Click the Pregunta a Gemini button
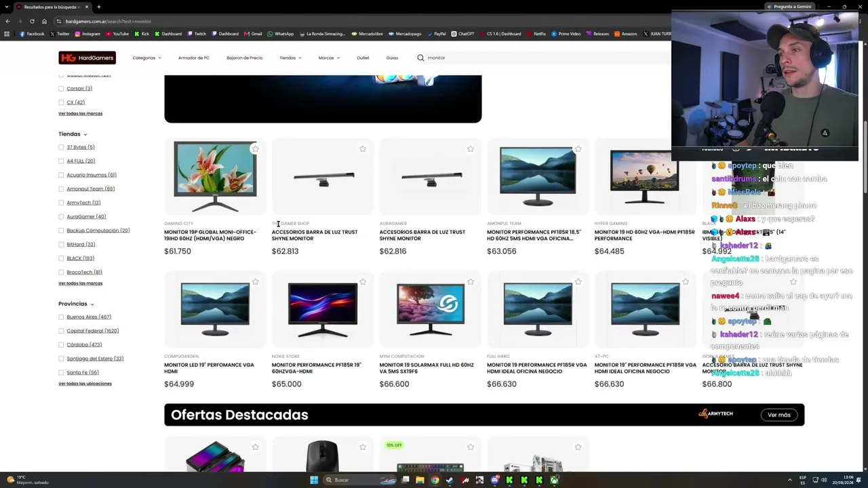The image size is (868, 488). tap(789, 7)
